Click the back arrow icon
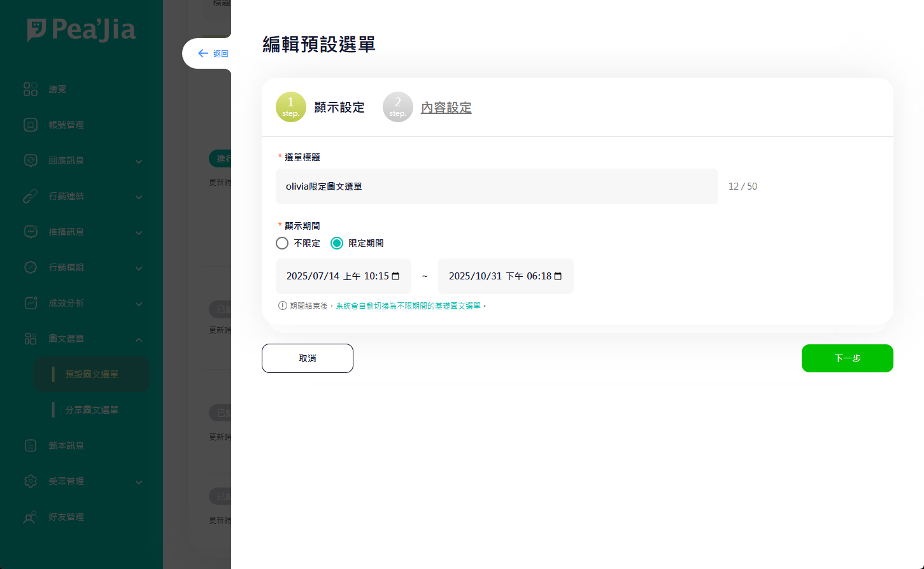Viewport: 924px width, 569px height. (203, 53)
